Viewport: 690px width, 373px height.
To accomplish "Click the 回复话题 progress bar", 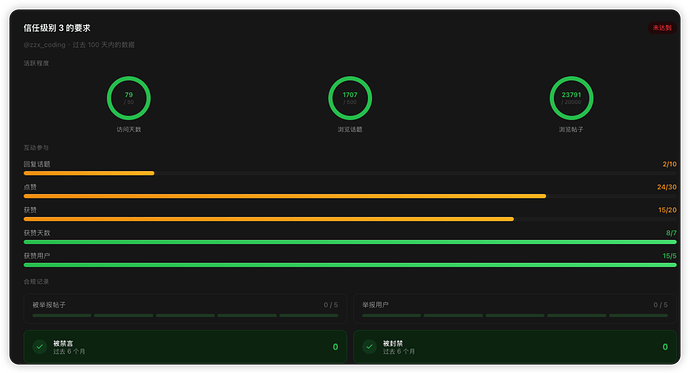I will [350, 173].
